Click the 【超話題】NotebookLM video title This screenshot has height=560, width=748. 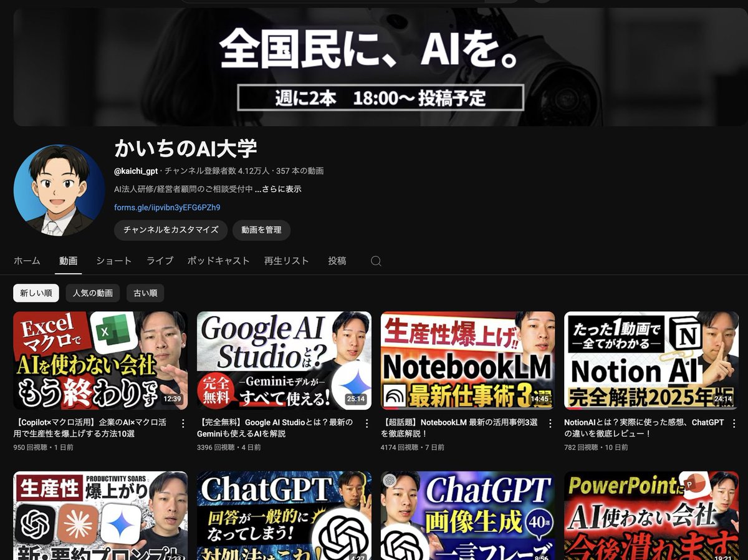[x=459, y=428]
